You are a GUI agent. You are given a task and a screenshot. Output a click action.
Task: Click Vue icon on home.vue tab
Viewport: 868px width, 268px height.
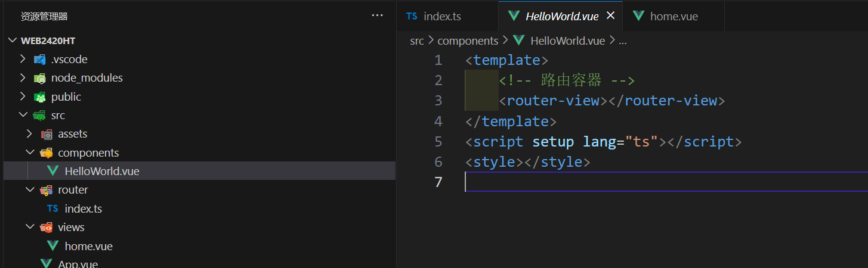point(638,16)
